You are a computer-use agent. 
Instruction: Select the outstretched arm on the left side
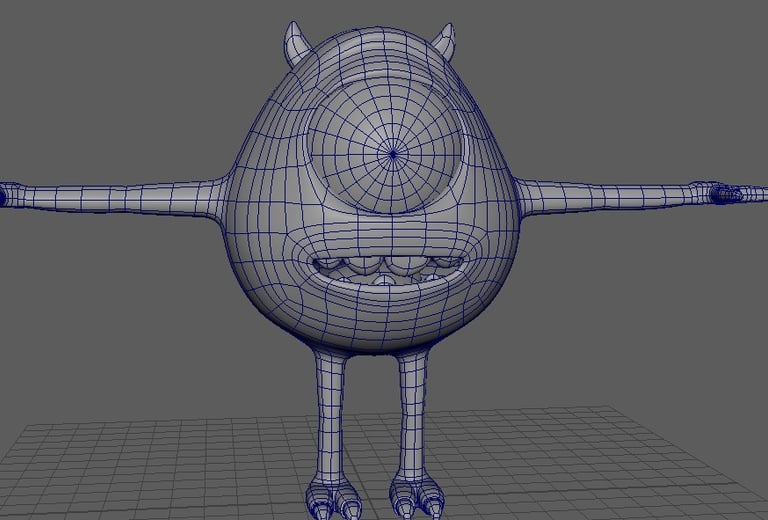click(x=112, y=198)
